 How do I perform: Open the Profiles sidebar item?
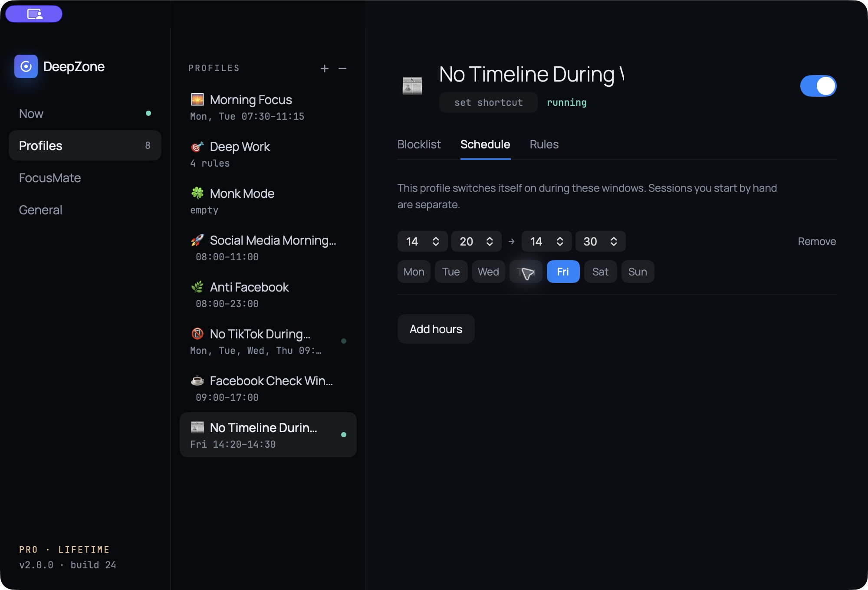click(x=85, y=145)
